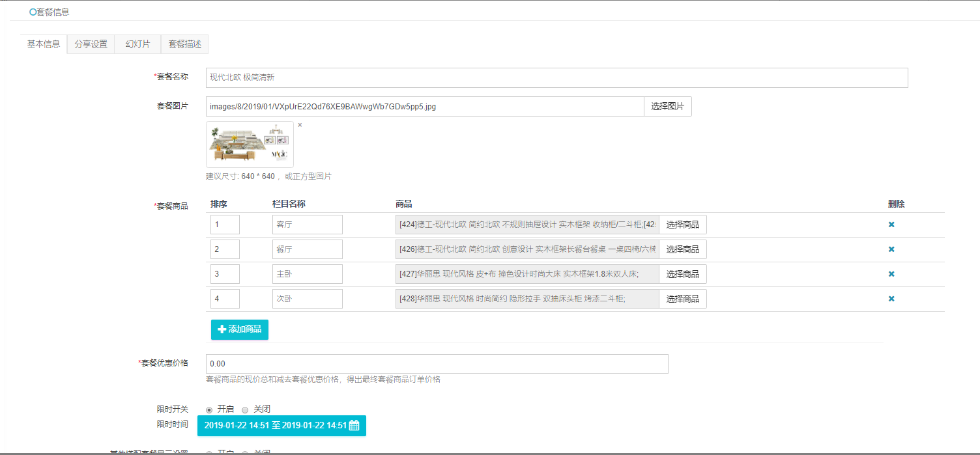
Task: Delete the 次卧 row with the X icon
Action: [x=891, y=299]
